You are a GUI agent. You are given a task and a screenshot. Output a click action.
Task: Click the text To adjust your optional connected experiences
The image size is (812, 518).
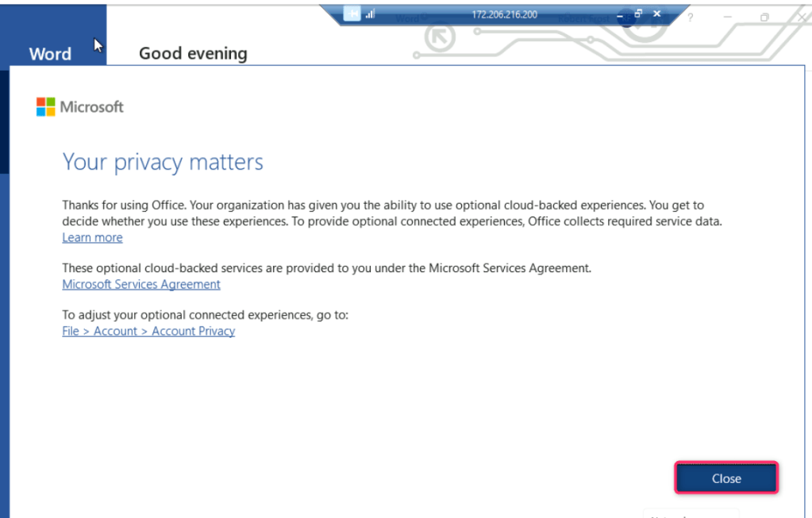pyautogui.click(x=205, y=315)
